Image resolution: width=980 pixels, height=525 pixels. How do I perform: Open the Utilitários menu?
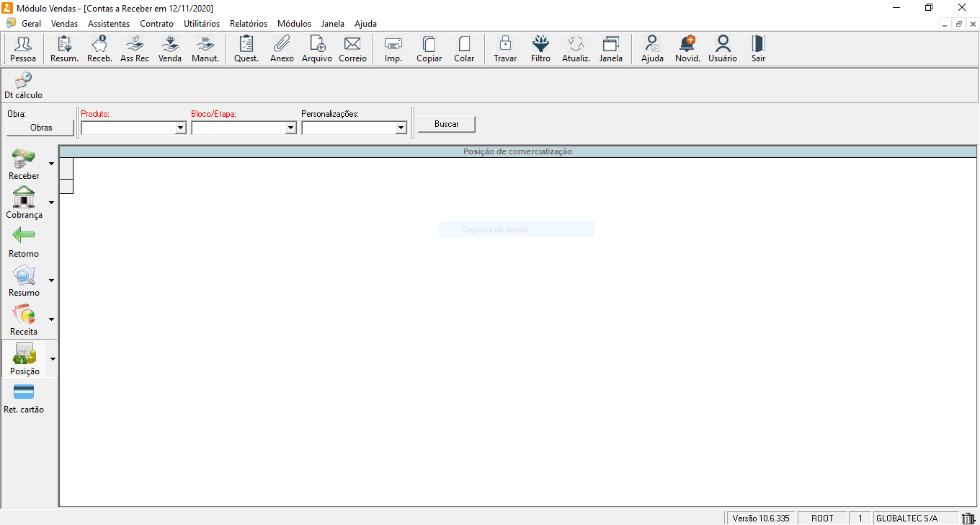tap(202, 24)
